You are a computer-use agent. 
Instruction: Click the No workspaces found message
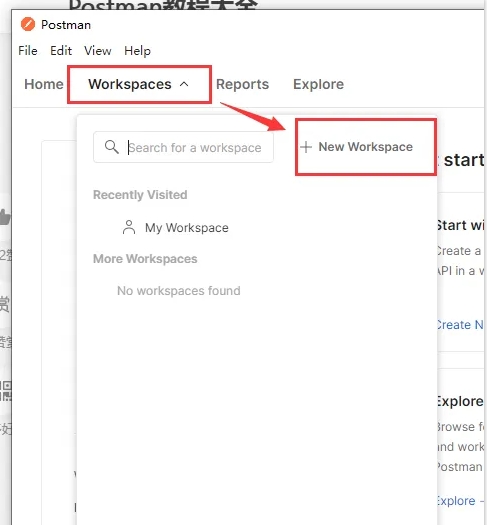[x=179, y=291]
